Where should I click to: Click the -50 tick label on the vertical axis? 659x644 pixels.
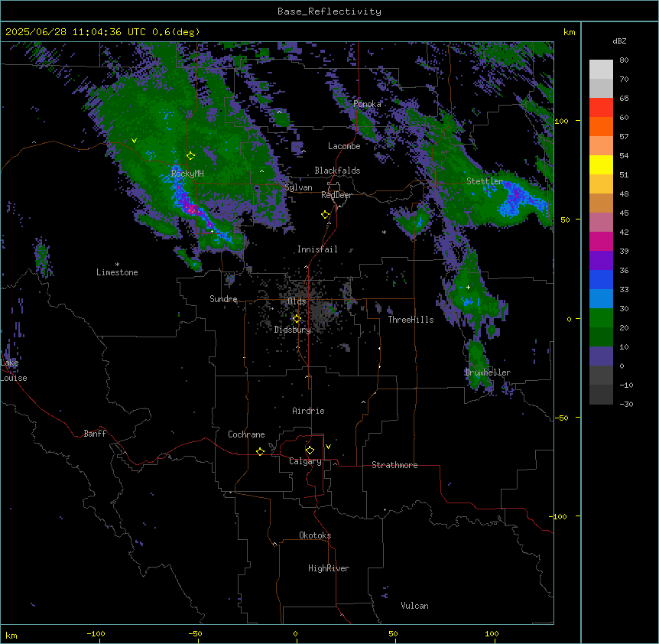560,418
